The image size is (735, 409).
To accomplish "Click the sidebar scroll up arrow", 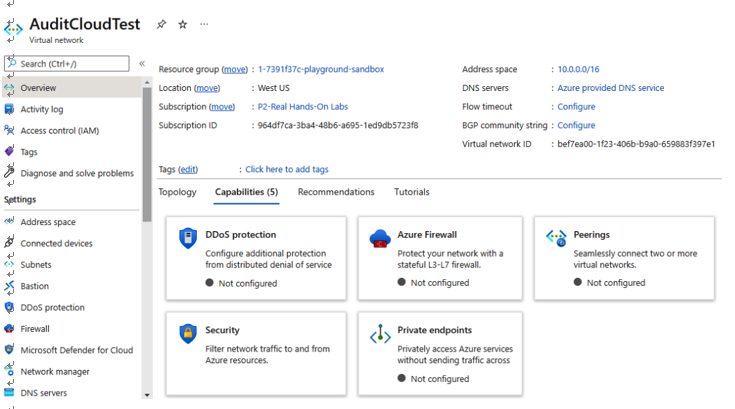I will [x=147, y=82].
